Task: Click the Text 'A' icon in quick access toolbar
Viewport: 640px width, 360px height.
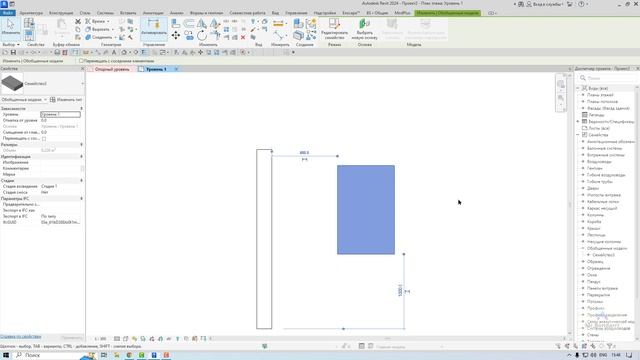Action: tap(114, 52)
